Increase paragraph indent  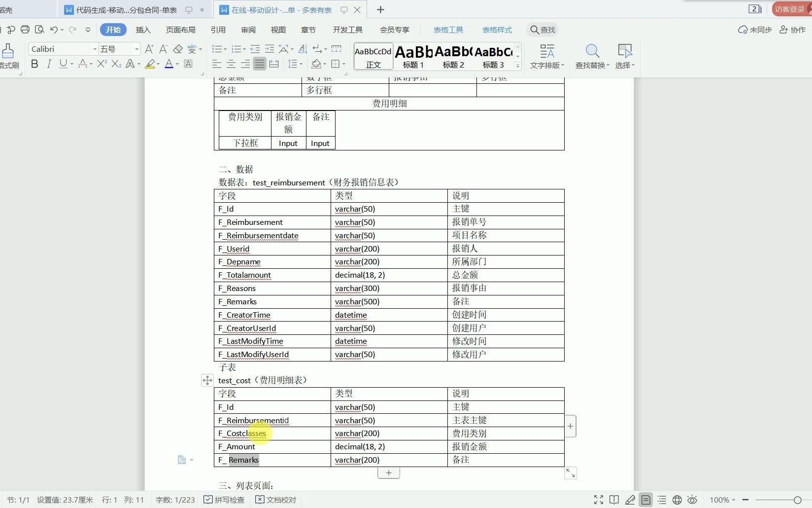270,49
